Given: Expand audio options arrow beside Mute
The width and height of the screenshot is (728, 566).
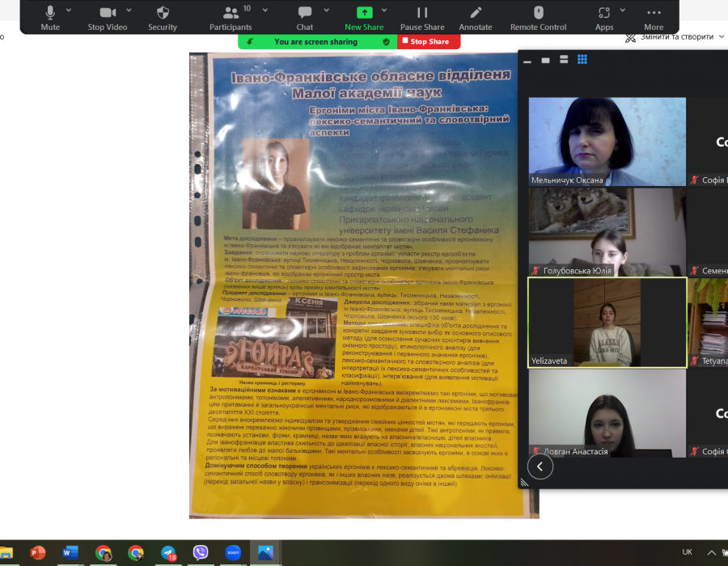Looking at the screenshot, I should pos(69,10).
